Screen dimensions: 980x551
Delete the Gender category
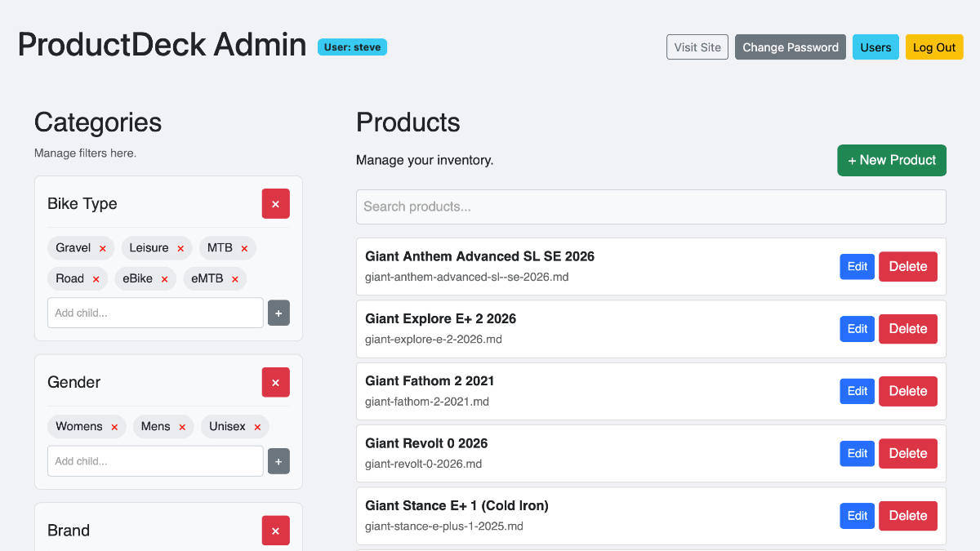[275, 382]
